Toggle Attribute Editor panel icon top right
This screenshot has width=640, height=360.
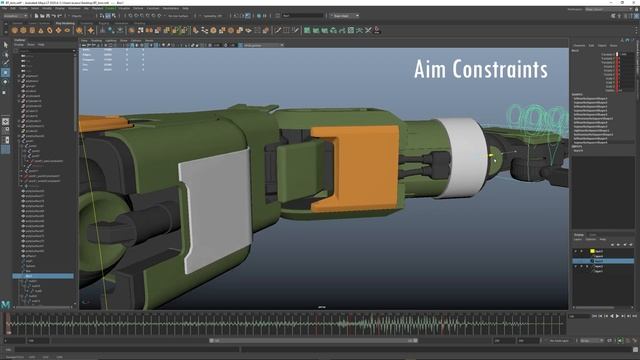click(x=624, y=16)
